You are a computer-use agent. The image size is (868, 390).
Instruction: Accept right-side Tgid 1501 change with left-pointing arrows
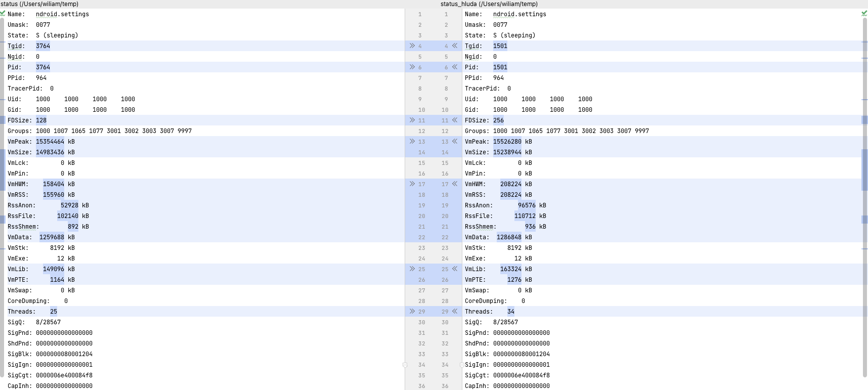click(x=455, y=46)
